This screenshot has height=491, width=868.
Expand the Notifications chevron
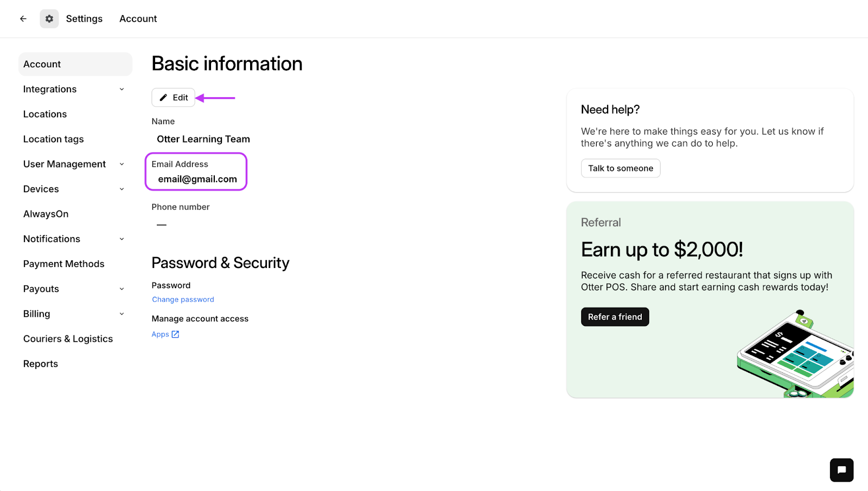(122, 239)
